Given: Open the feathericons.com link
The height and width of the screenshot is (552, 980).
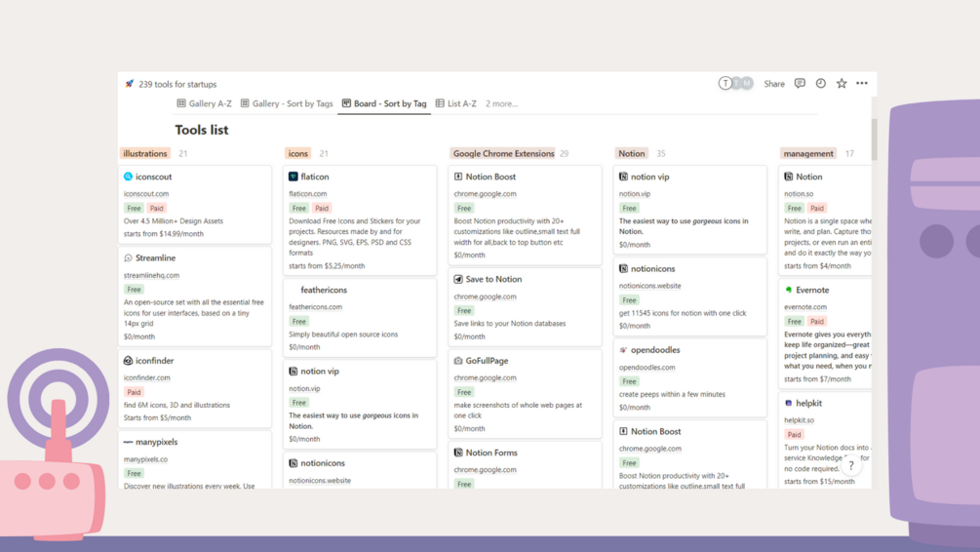Looking at the screenshot, I should coord(316,307).
